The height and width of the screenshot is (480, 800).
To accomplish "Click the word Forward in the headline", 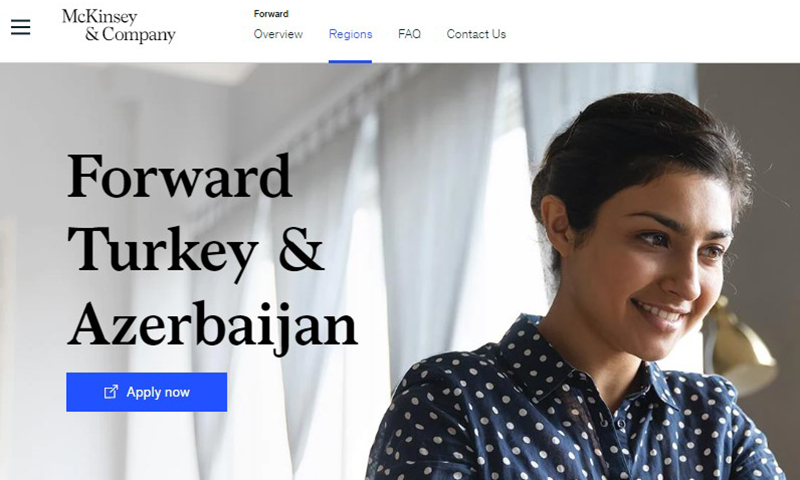I will 180,176.
